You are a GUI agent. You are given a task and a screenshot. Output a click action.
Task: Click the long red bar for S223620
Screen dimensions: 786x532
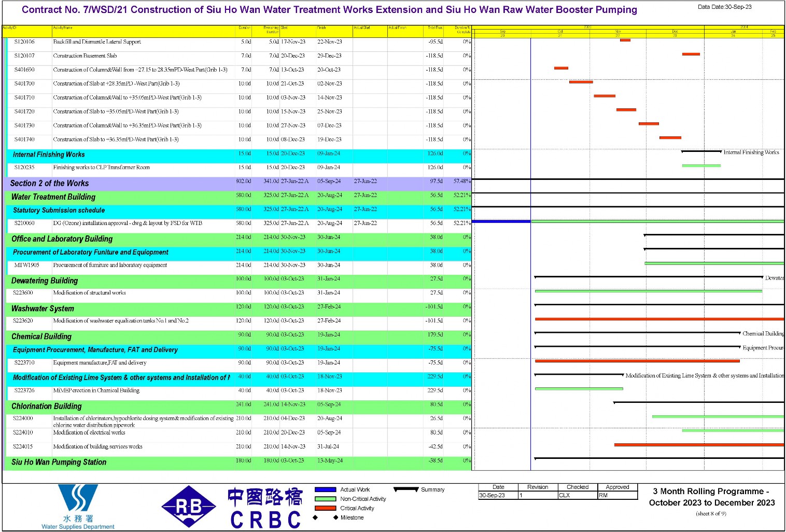(x=659, y=319)
